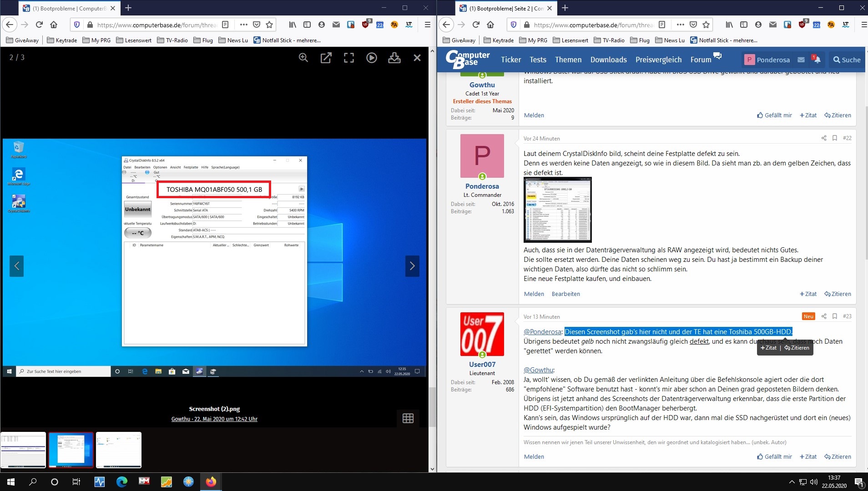
Task: Open the Preisvergleich navigation item
Action: (658, 60)
